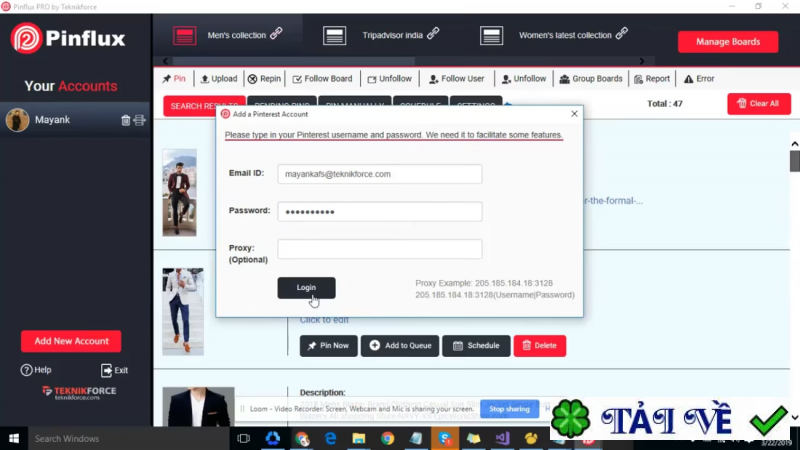Switch to the Follow User tab
This screenshot has height=450, width=800.
[x=457, y=79]
